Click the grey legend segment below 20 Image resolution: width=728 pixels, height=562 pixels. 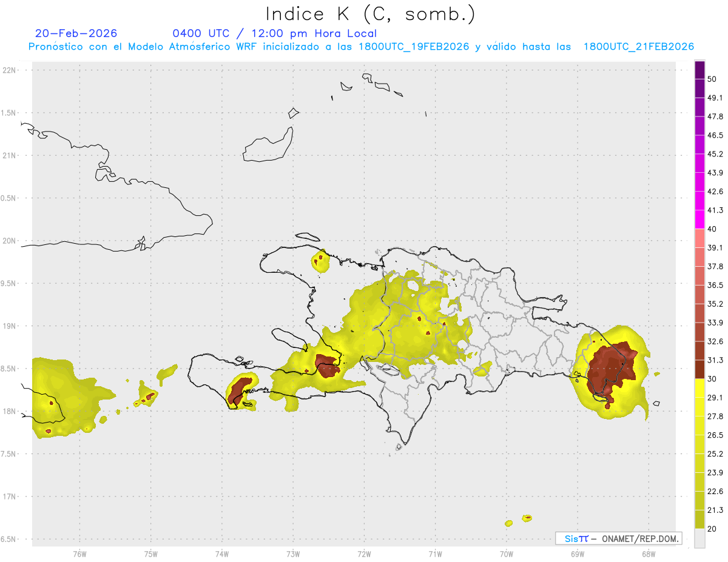click(x=699, y=538)
